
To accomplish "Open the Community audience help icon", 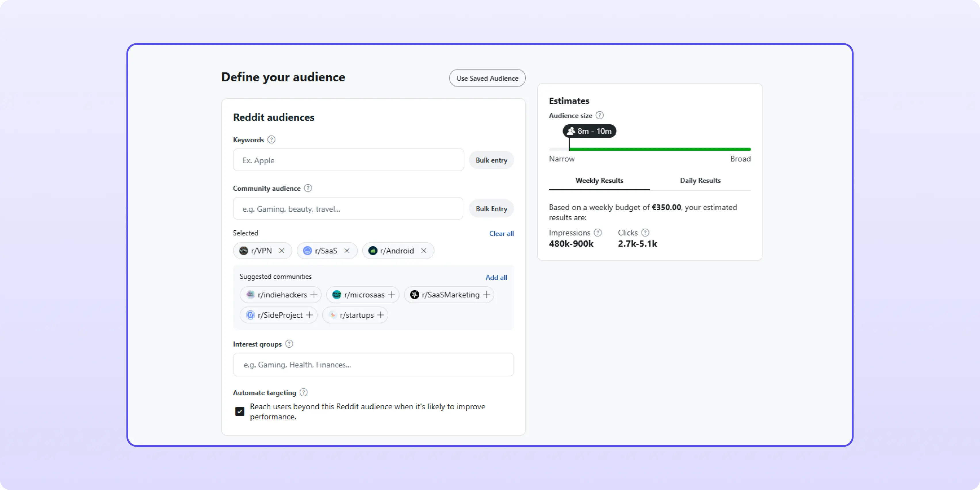I will click(x=308, y=188).
